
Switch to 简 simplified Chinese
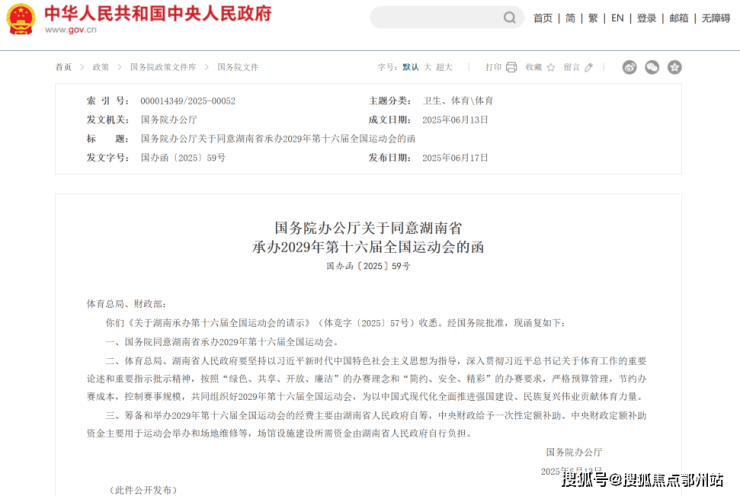tap(570, 18)
